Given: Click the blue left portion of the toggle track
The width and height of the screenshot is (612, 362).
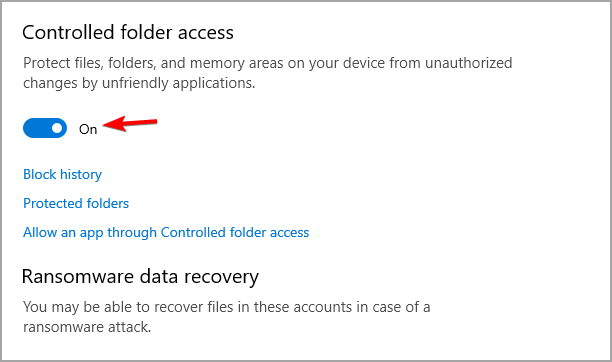Looking at the screenshot, I should 36,128.
